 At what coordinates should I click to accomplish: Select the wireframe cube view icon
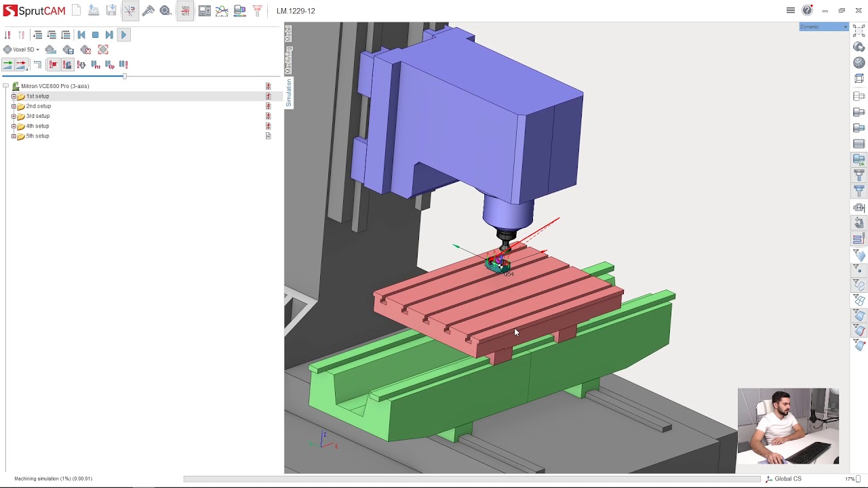point(859,79)
